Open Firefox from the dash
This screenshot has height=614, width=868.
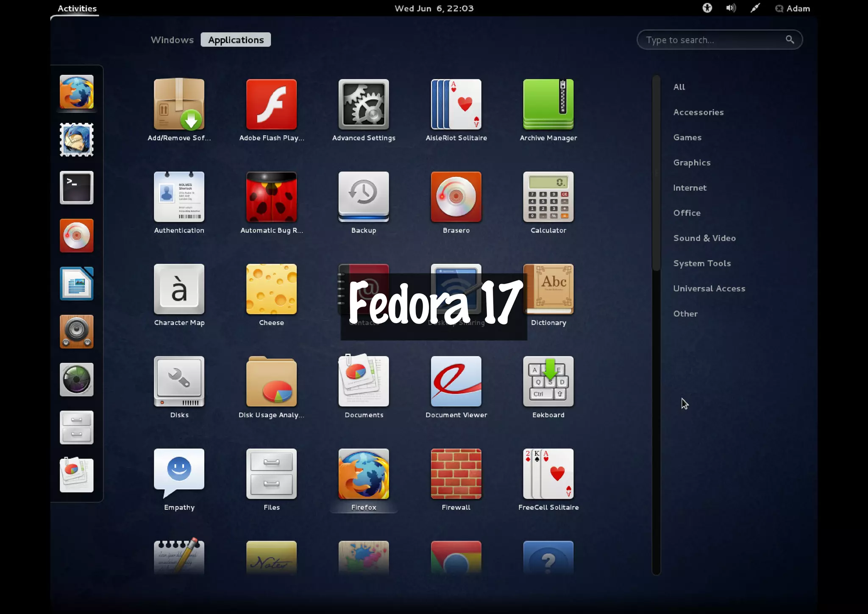(x=76, y=92)
